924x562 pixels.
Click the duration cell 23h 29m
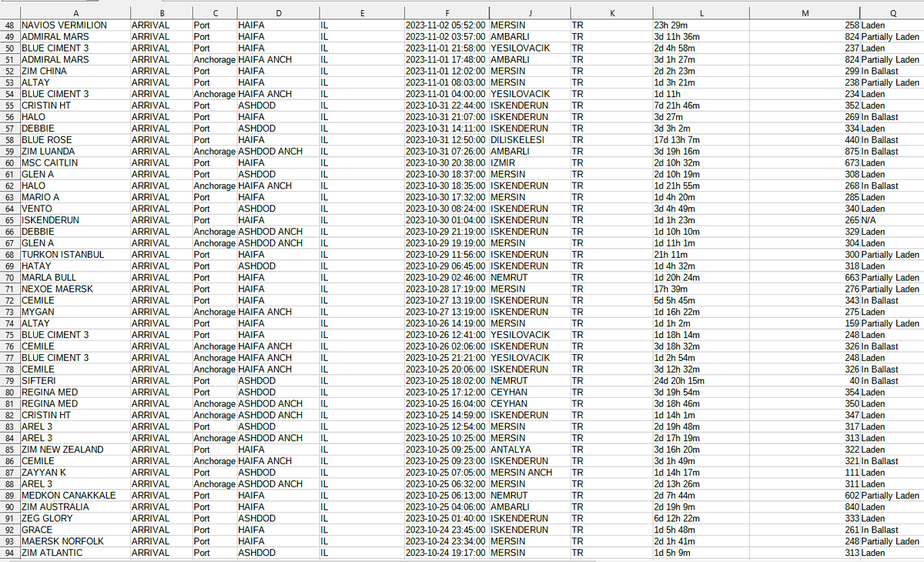pos(701,25)
